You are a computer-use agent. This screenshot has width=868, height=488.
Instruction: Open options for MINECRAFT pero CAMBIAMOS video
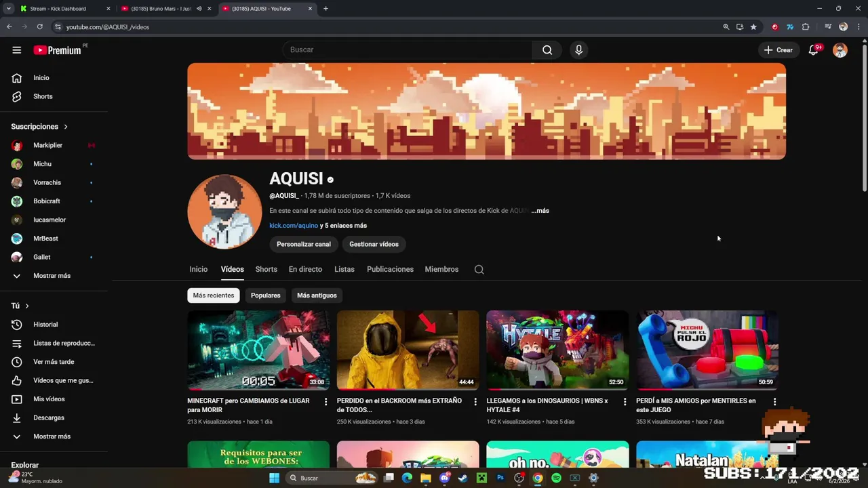(325, 402)
